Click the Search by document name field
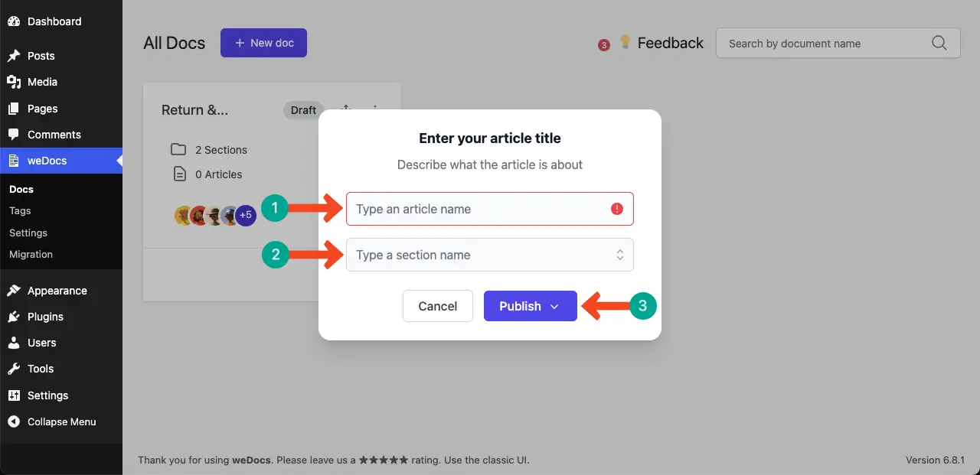The height and width of the screenshot is (475, 980). coord(823,44)
